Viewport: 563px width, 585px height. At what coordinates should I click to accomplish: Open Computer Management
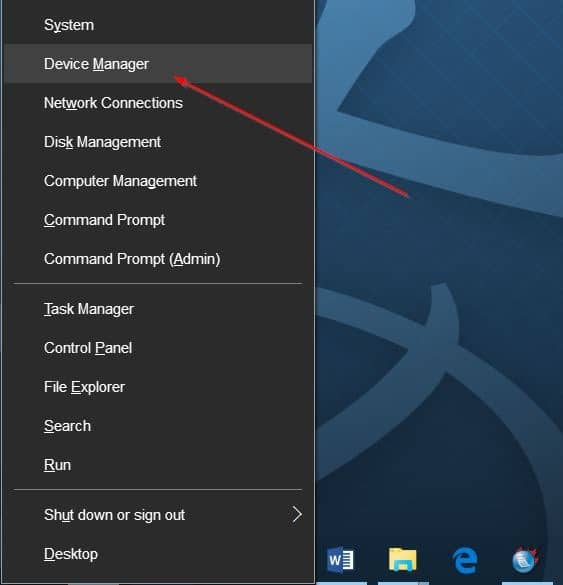coord(158,181)
